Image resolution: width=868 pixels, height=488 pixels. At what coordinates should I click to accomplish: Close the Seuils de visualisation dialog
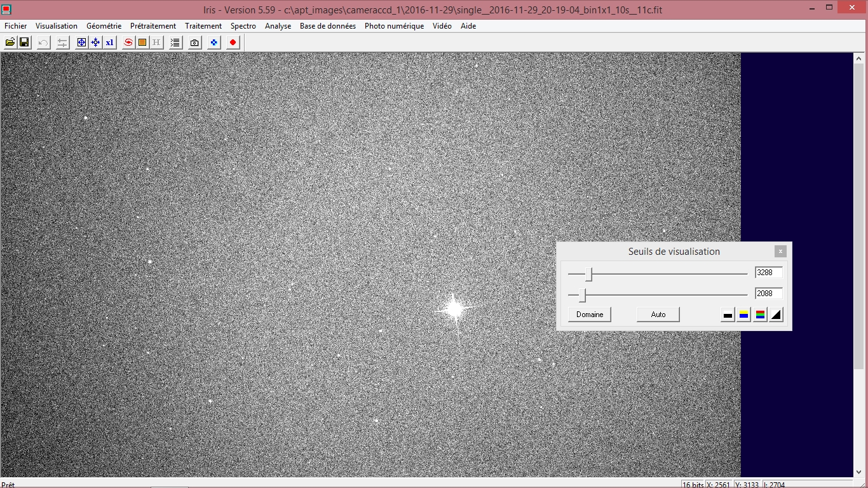click(781, 251)
